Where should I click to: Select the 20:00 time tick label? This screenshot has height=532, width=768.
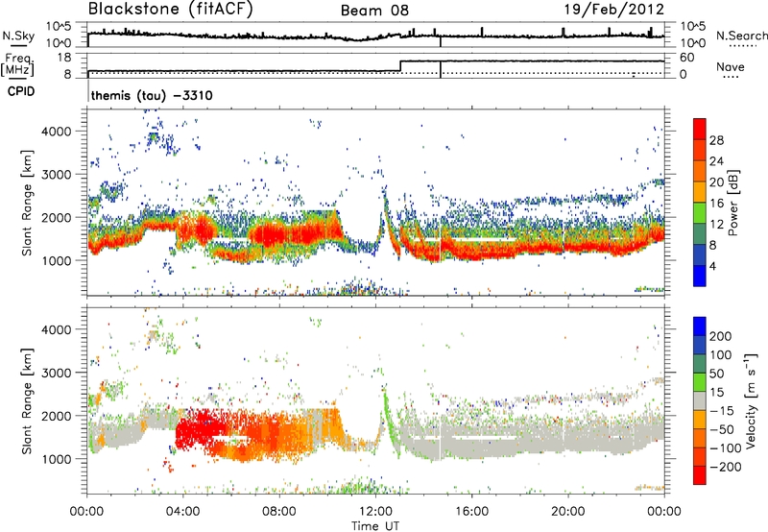pyautogui.click(x=567, y=512)
